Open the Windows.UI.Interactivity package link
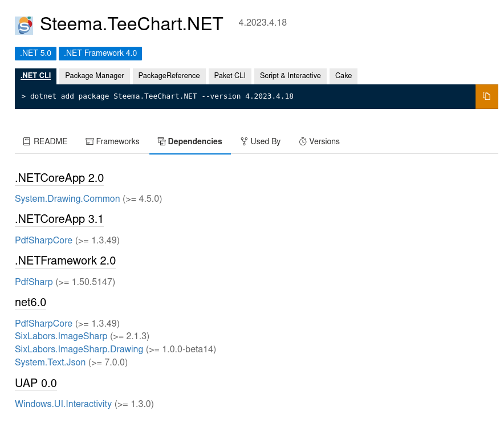The image size is (504, 423). pyautogui.click(x=63, y=404)
